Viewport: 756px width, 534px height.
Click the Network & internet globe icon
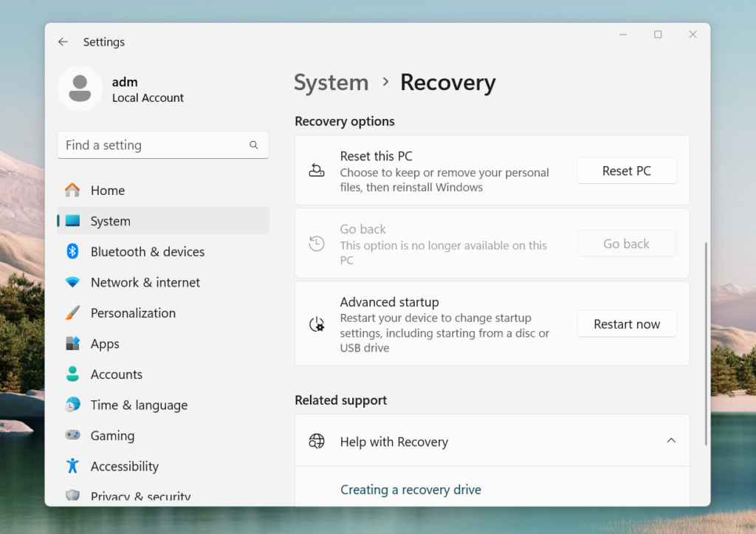(x=72, y=282)
